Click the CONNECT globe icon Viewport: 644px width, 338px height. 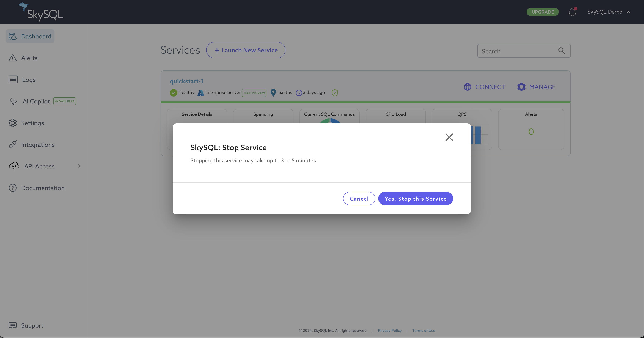tap(467, 87)
